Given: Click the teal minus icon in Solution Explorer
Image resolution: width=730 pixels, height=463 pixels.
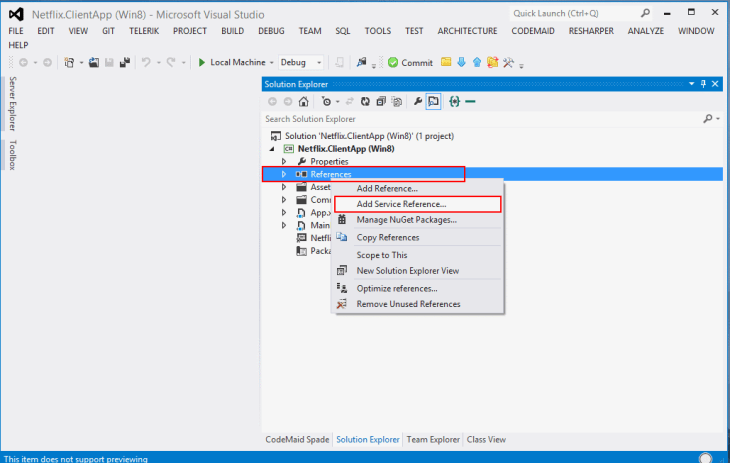Looking at the screenshot, I should coord(470,102).
